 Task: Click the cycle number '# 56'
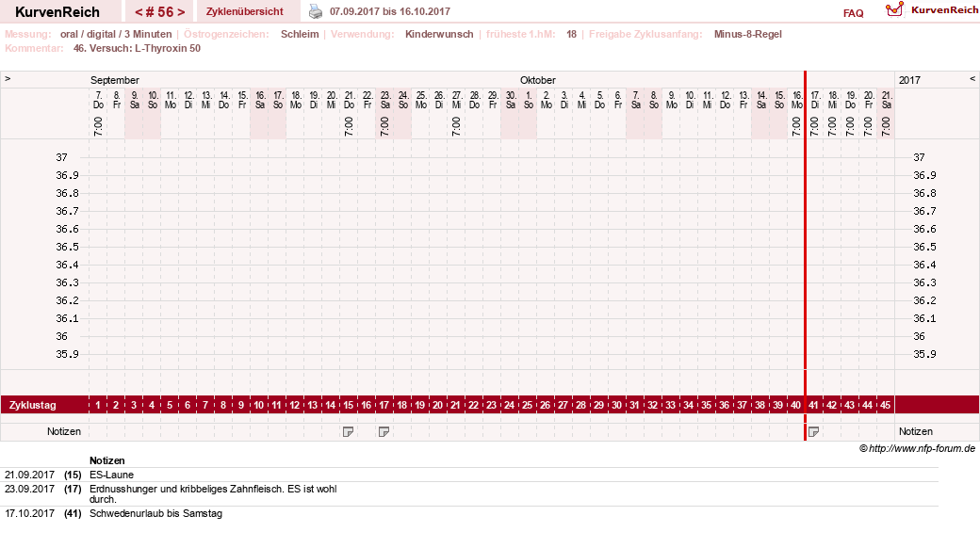tap(160, 12)
